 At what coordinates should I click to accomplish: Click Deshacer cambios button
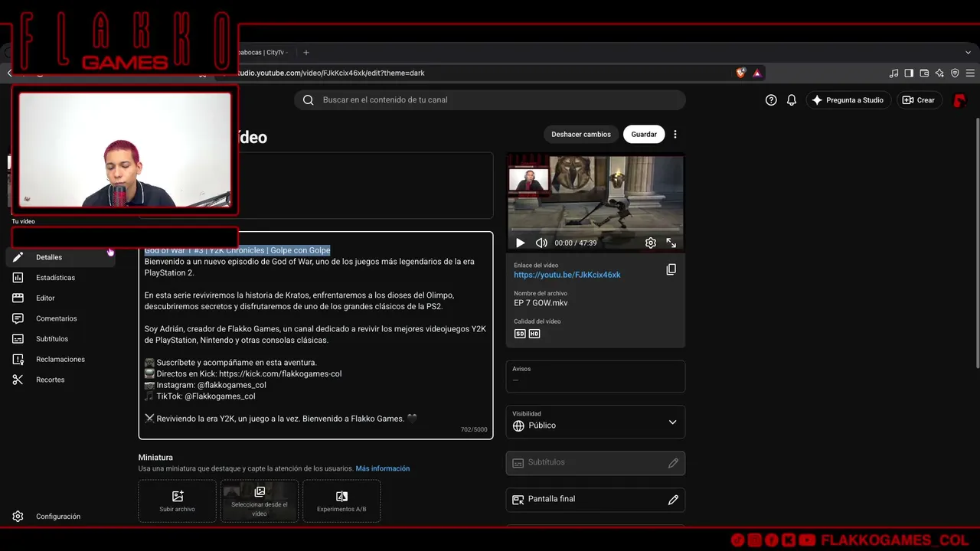point(581,135)
